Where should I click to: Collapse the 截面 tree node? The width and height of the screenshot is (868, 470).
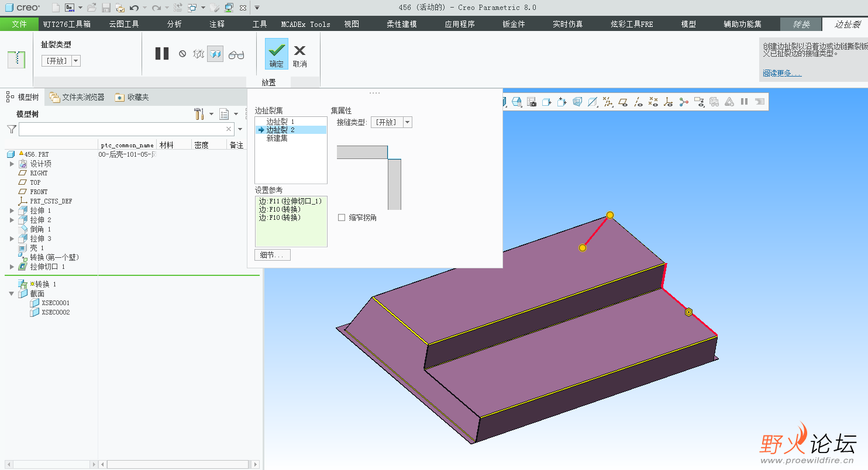coord(12,293)
